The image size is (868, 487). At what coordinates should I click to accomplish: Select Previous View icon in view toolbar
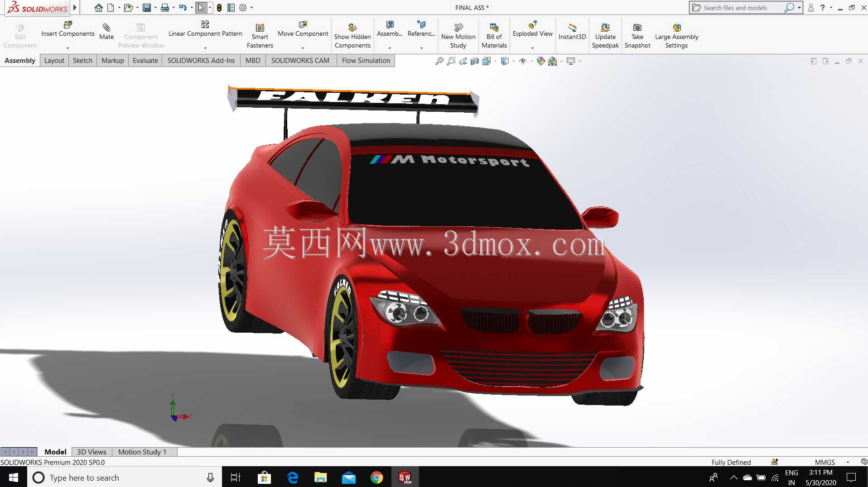pos(463,61)
